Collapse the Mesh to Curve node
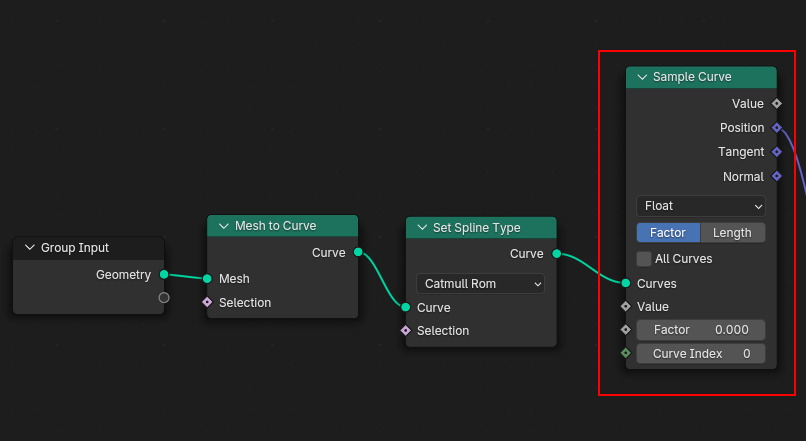This screenshot has height=441, width=806. click(224, 226)
